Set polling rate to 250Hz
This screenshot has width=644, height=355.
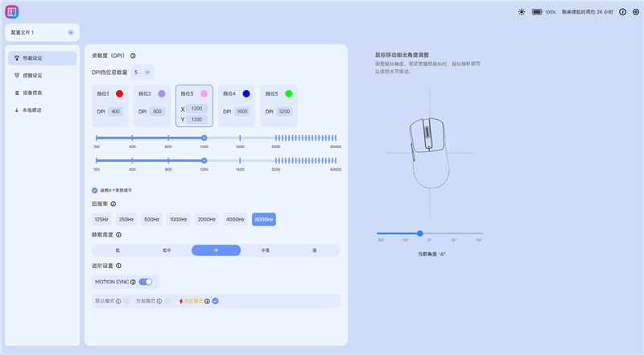pyautogui.click(x=126, y=220)
